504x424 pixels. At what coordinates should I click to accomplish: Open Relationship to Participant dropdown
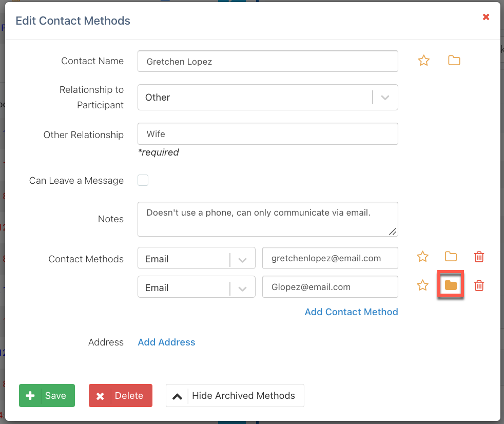point(267,98)
